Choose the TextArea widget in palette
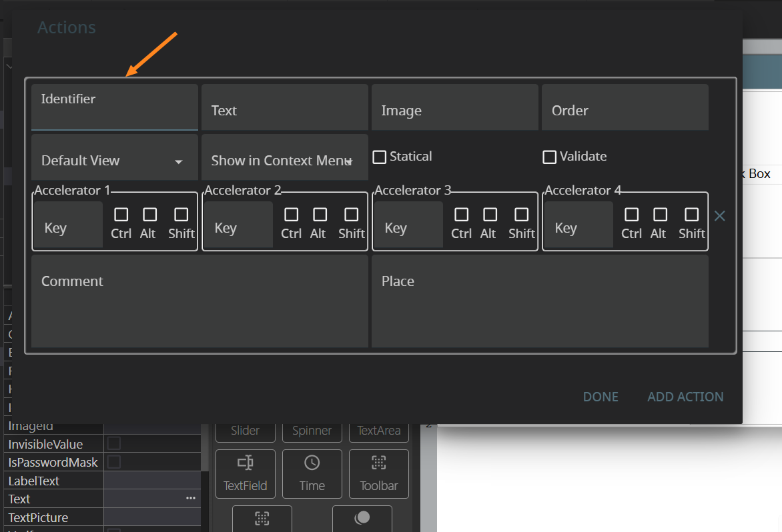Viewport: 782px width, 532px height. [x=378, y=431]
